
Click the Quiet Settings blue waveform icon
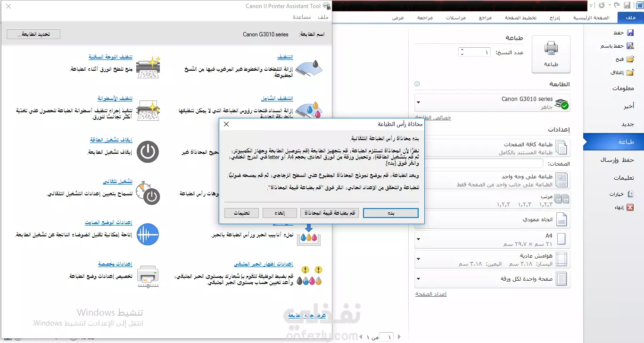pos(148,234)
